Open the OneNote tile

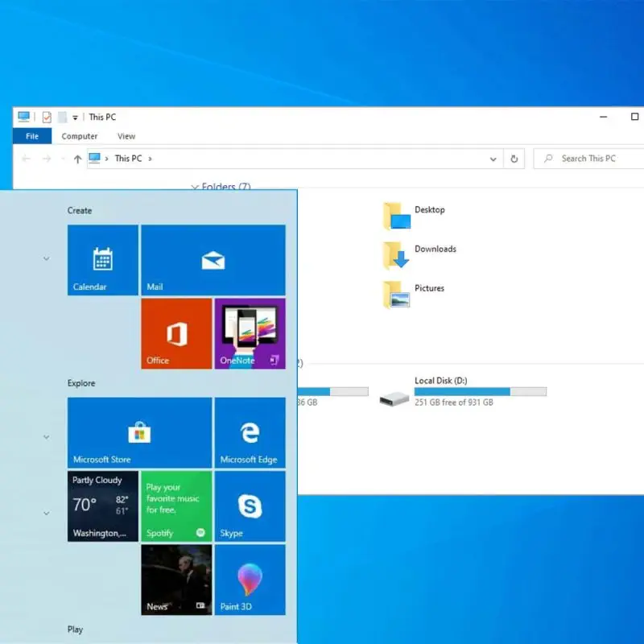click(250, 333)
